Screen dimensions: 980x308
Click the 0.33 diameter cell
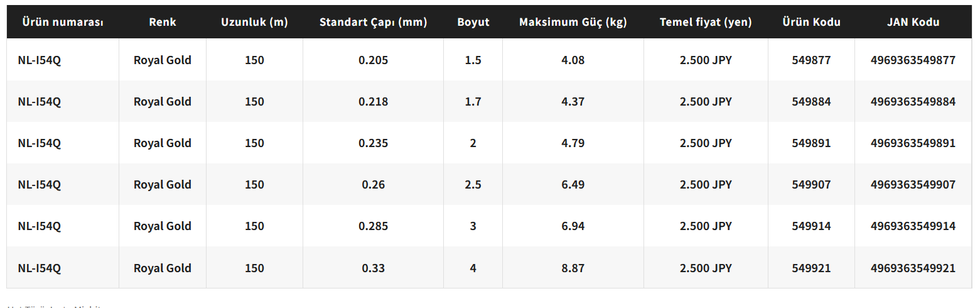[373, 268]
